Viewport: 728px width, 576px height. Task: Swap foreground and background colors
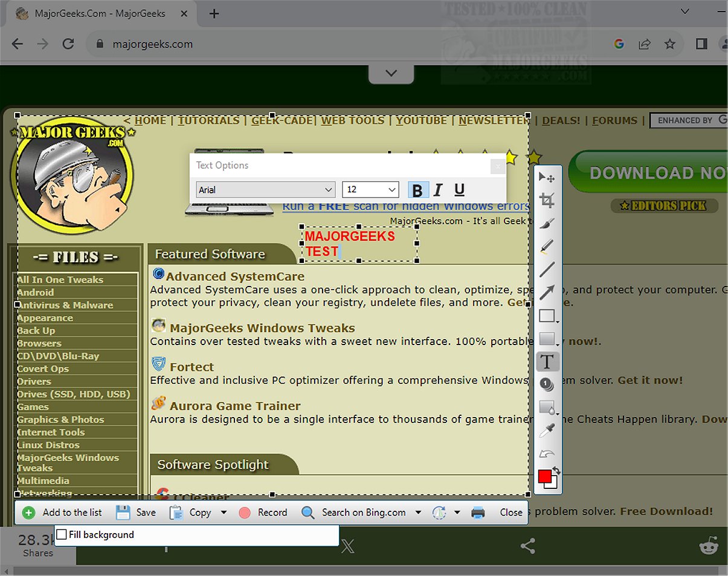pyautogui.click(x=556, y=470)
